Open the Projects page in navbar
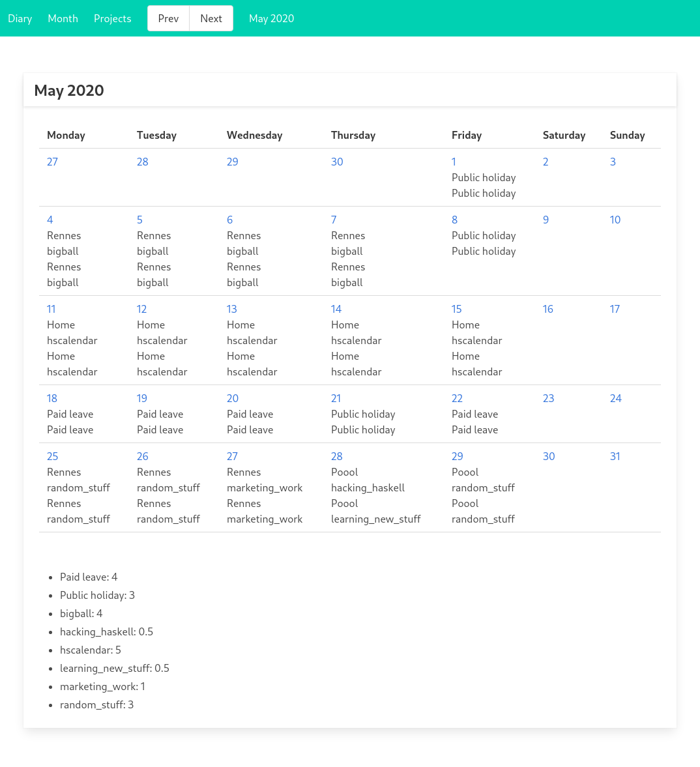 coord(113,19)
